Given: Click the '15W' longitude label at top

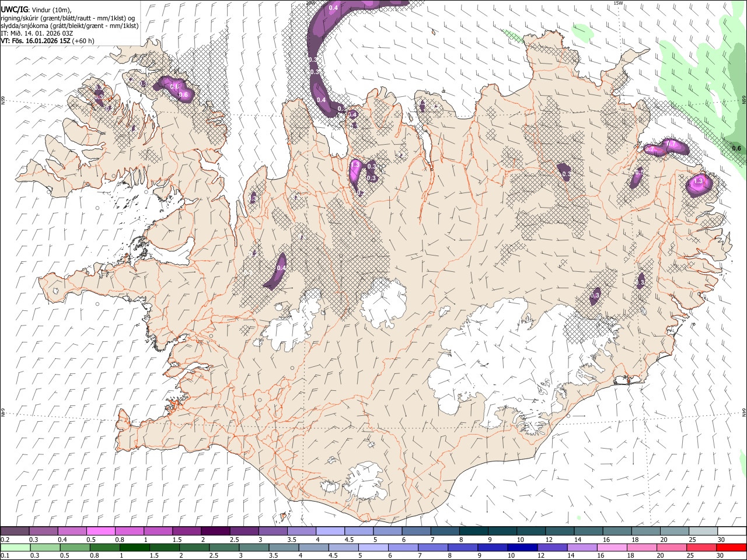Looking at the screenshot, I should (x=618, y=3).
